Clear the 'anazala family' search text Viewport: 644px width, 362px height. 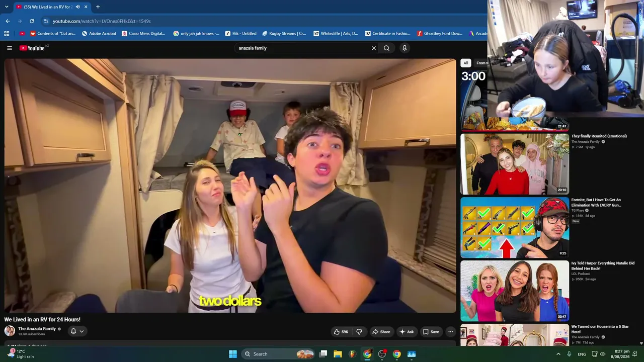coord(374,48)
